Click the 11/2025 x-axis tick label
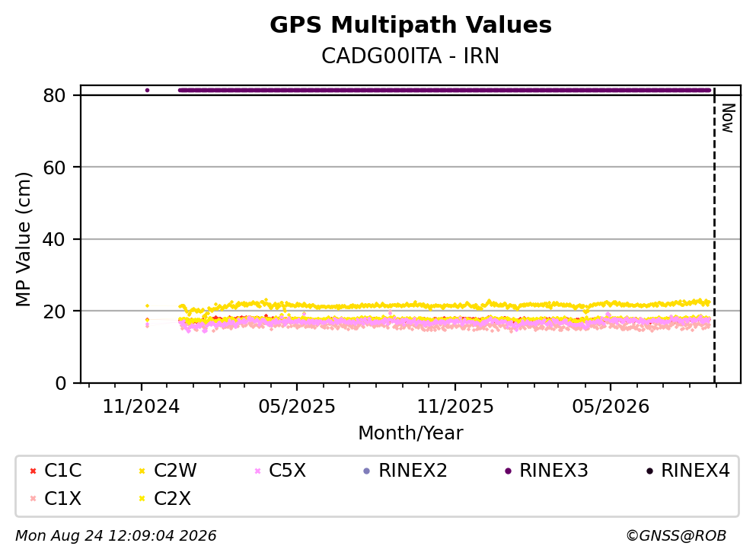 455,407
